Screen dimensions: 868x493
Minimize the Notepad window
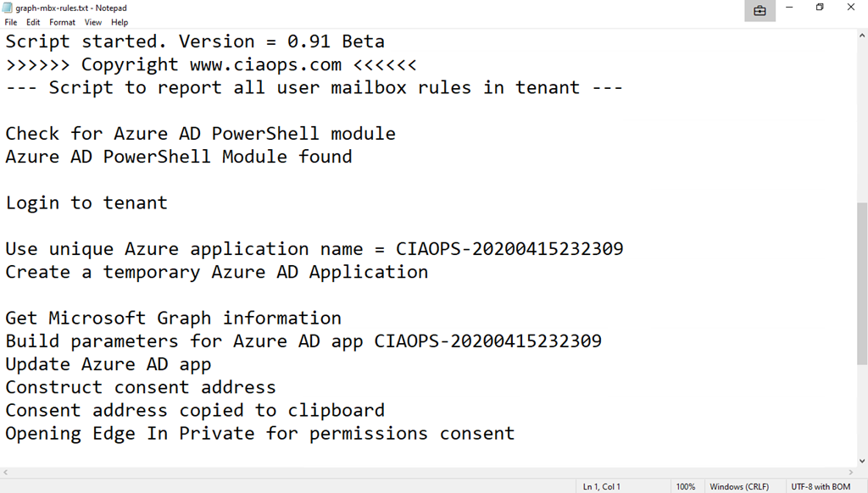coord(789,8)
